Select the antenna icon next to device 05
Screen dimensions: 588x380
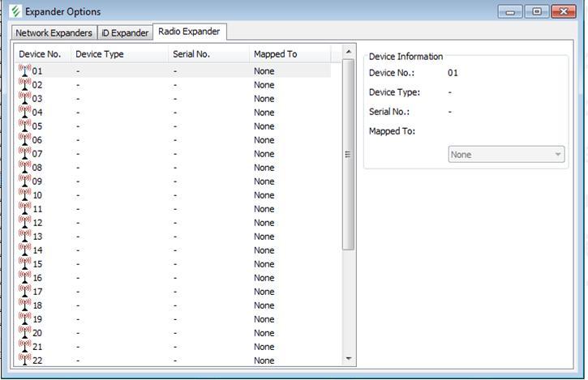24,126
